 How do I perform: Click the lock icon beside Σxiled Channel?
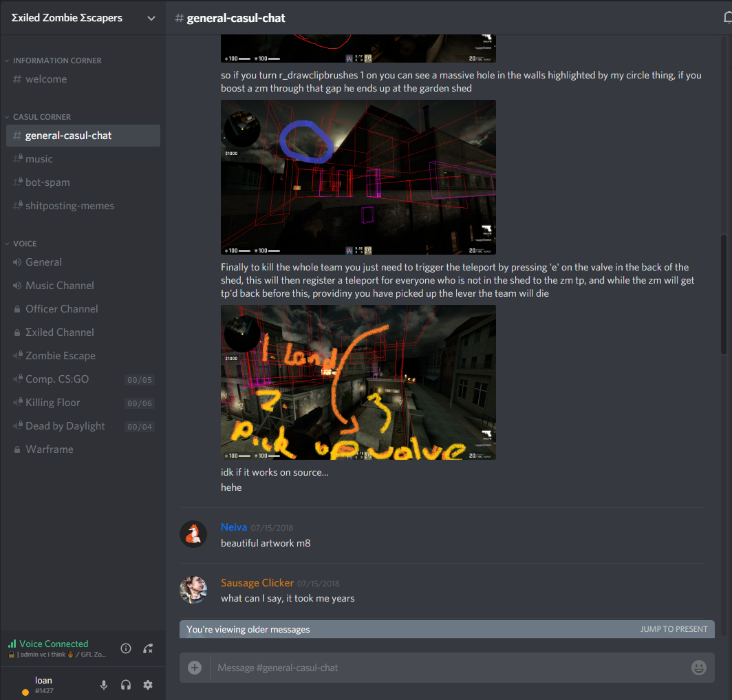(x=17, y=332)
